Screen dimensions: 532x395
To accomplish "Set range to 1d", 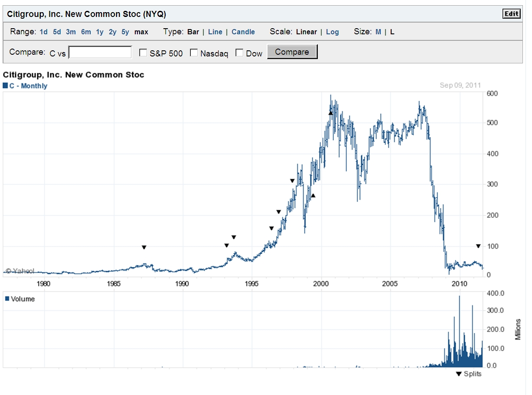I will click(44, 32).
